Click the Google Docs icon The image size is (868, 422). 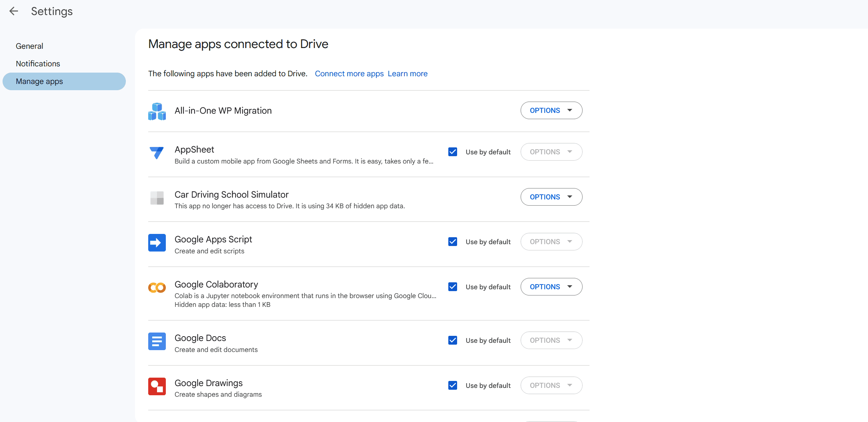pos(157,341)
